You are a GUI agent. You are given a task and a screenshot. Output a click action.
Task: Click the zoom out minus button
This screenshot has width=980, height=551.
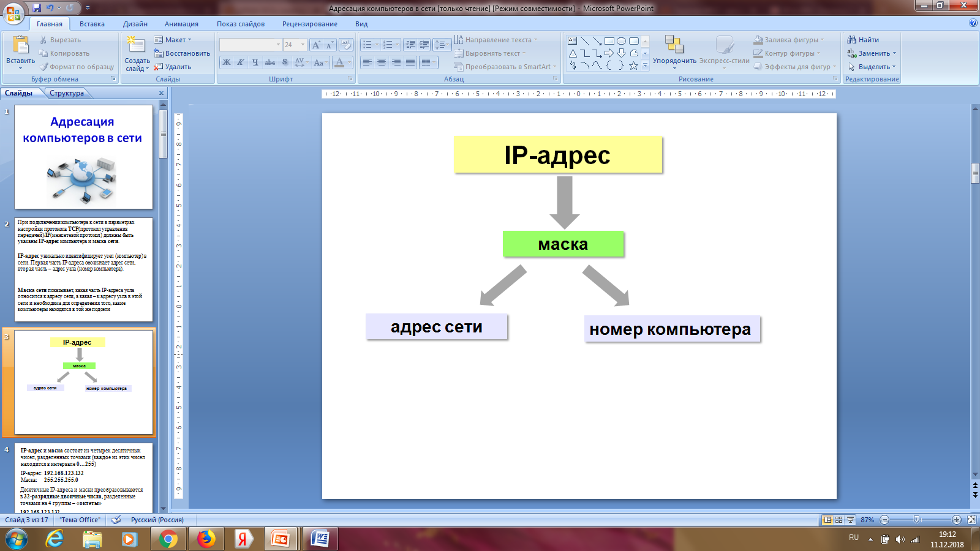coord(884,520)
